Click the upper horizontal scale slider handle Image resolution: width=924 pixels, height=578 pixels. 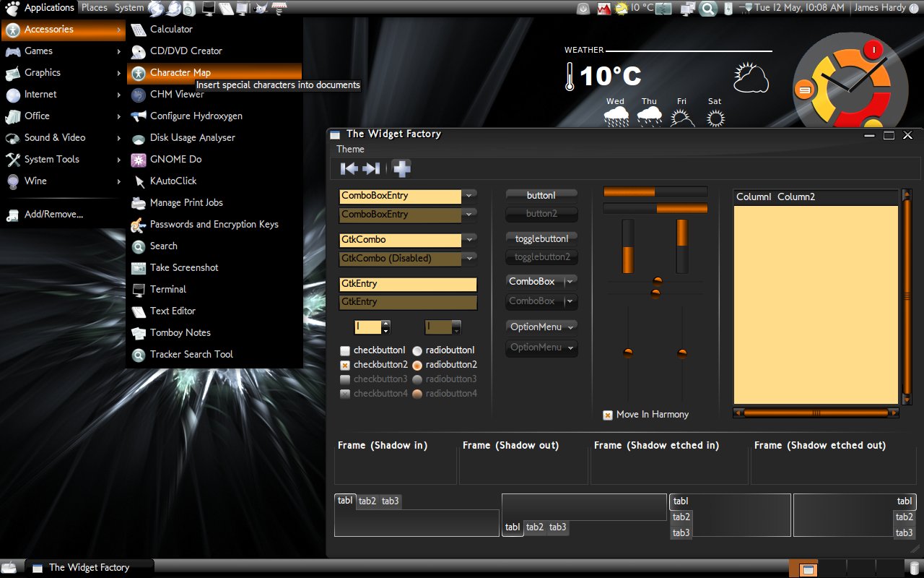click(x=658, y=281)
